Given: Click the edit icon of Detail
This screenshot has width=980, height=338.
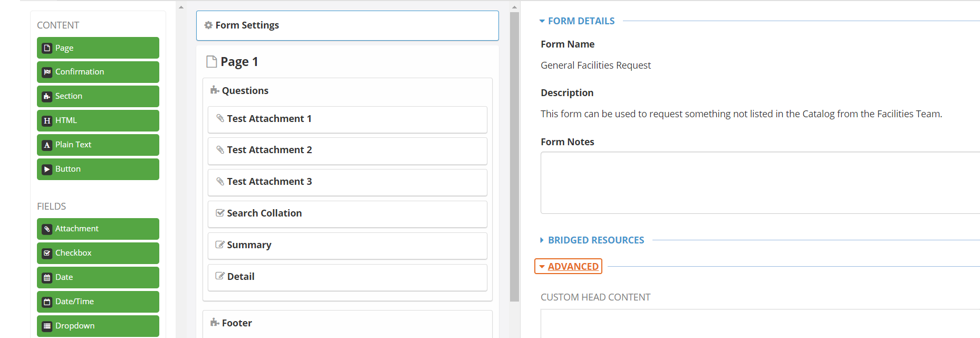Looking at the screenshot, I should tap(220, 276).
